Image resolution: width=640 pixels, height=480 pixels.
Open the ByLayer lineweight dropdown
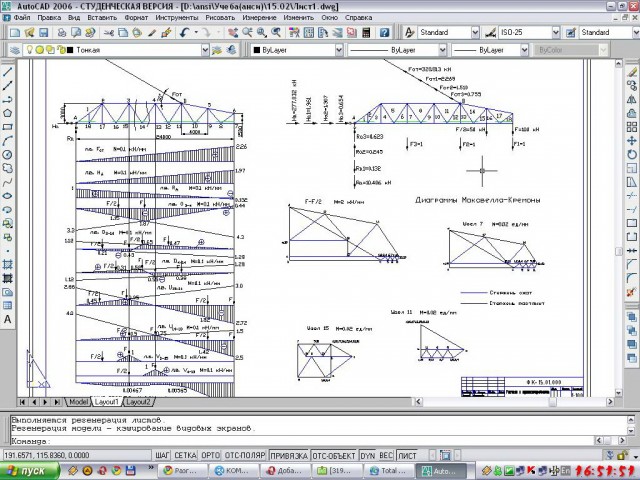coord(524,50)
